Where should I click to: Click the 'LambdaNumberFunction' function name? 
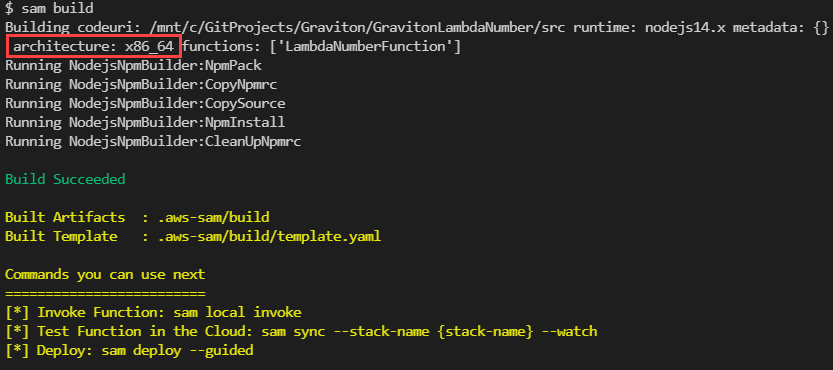point(365,47)
